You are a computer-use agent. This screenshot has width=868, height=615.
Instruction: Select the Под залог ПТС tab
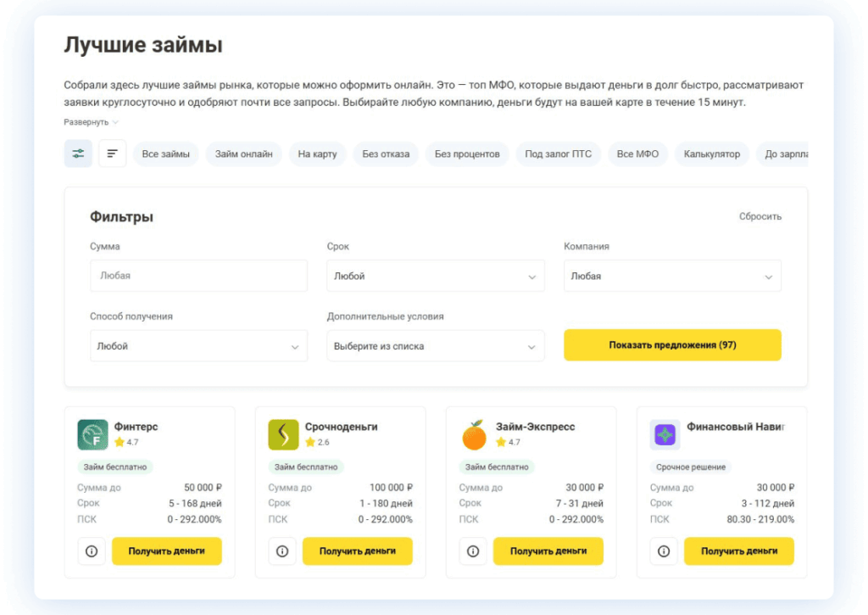click(x=558, y=154)
